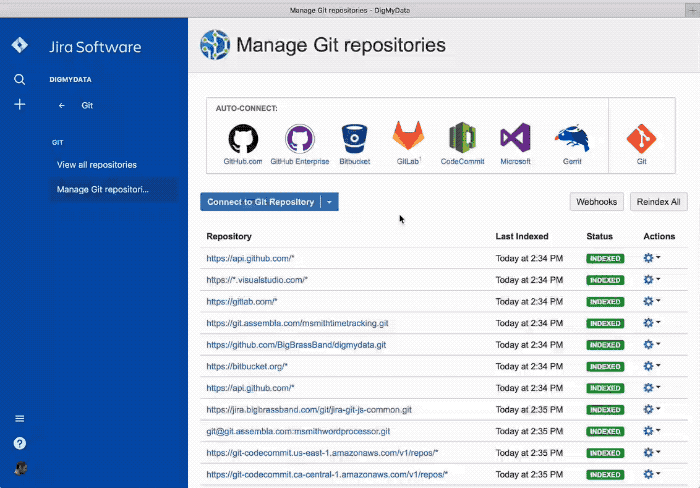Open the gear icon for us-east-1 codecommit row
This screenshot has height=488, width=700.
point(651,452)
